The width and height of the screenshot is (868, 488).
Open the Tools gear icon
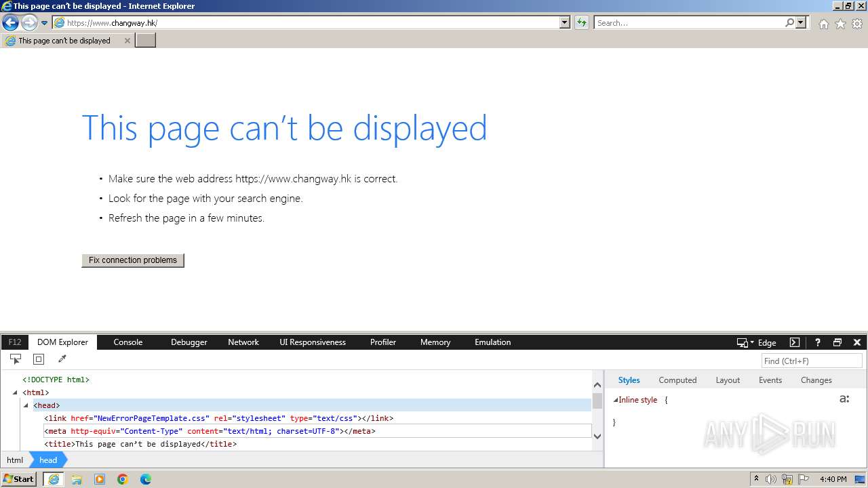(x=857, y=24)
